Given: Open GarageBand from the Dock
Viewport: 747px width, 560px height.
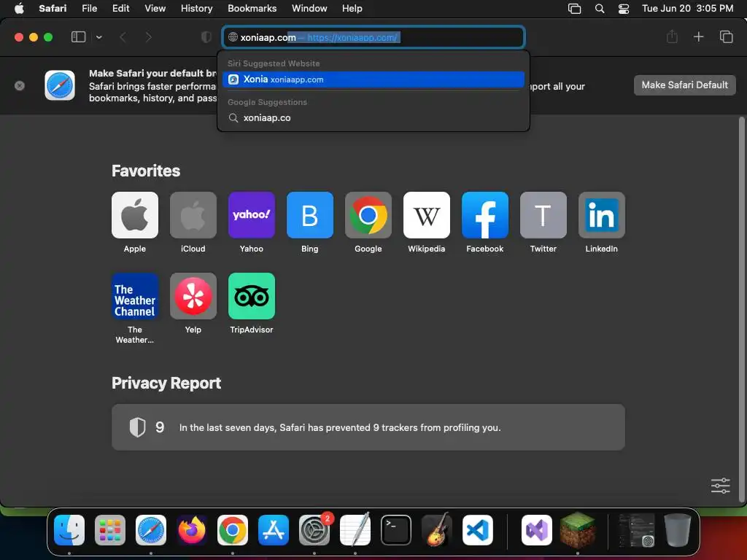Looking at the screenshot, I should click(x=437, y=529).
